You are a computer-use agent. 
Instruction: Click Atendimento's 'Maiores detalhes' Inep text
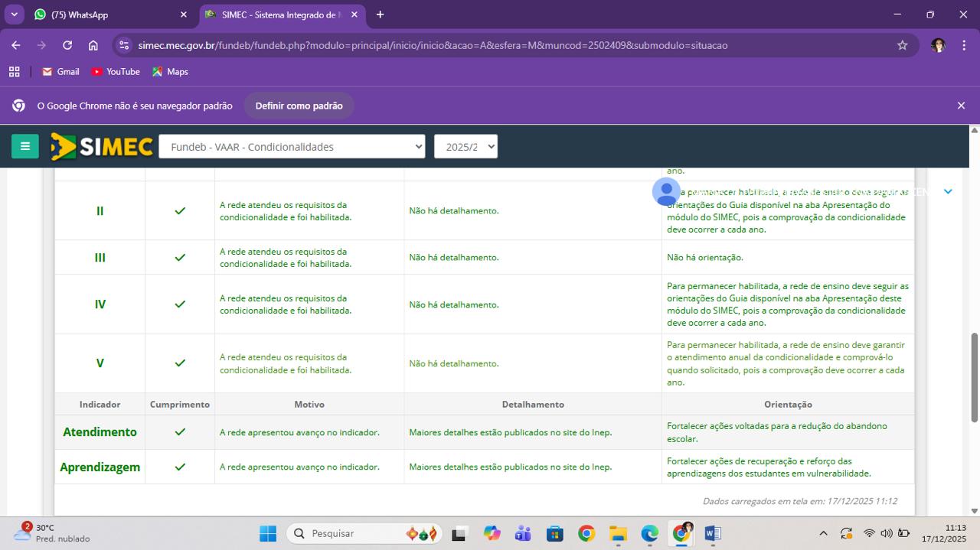pyautogui.click(x=510, y=432)
